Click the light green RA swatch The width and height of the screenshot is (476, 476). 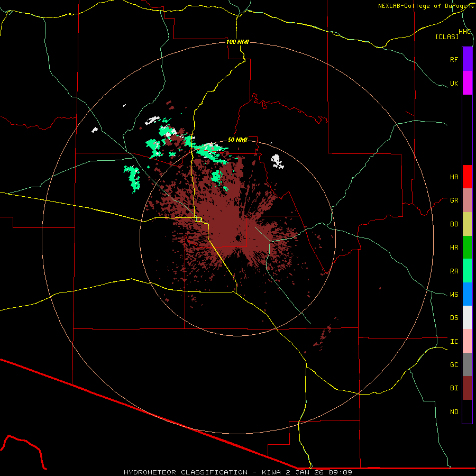[467, 270]
